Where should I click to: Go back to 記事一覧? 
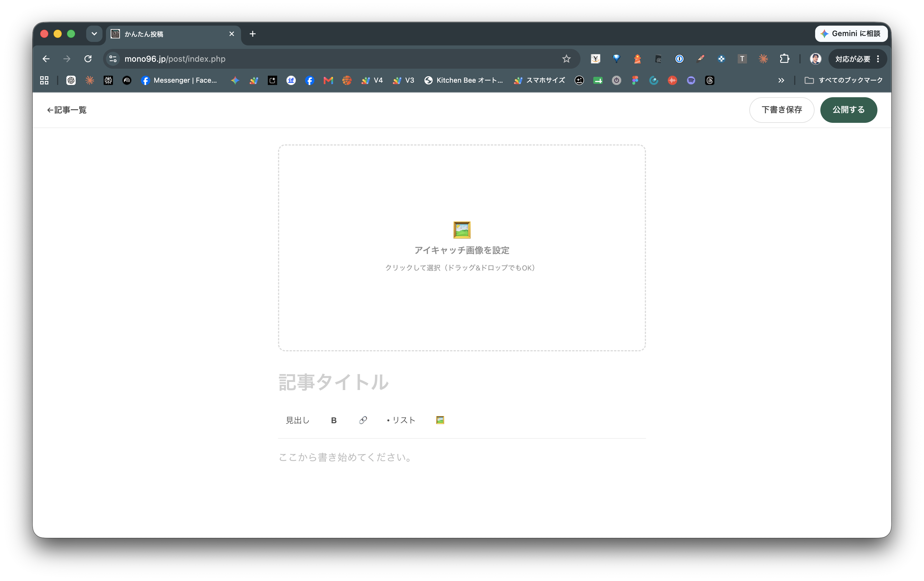(x=67, y=110)
